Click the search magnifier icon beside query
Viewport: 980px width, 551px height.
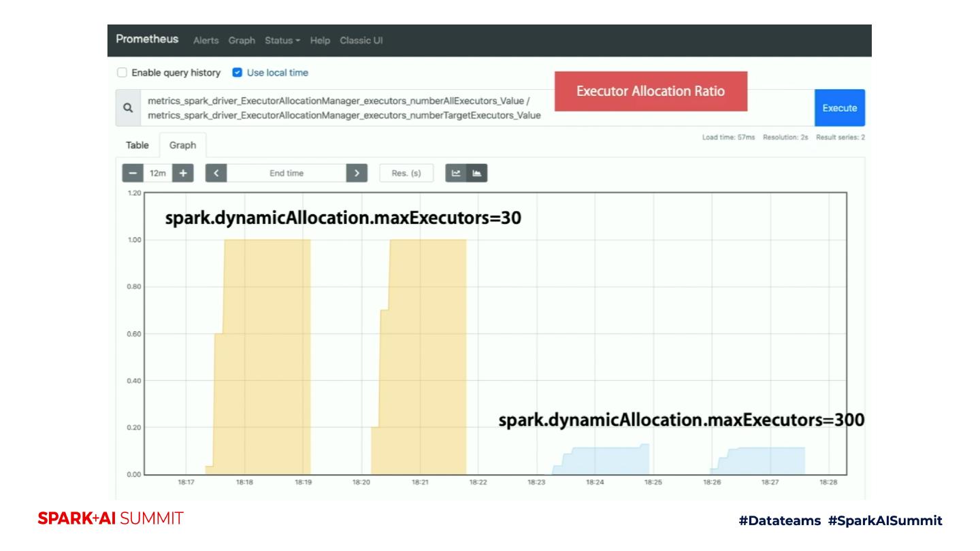pos(128,107)
